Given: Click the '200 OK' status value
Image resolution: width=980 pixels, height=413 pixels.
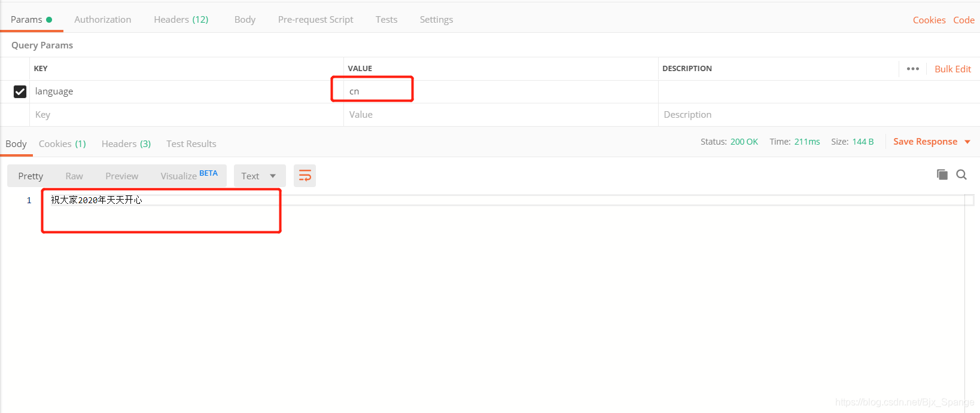Looking at the screenshot, I should 744,142.
